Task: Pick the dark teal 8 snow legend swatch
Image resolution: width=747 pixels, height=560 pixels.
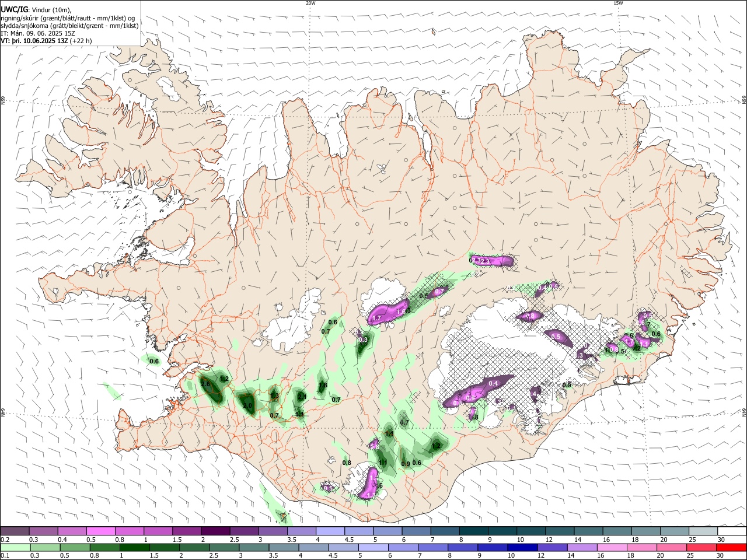Action: tap(474, 531)
